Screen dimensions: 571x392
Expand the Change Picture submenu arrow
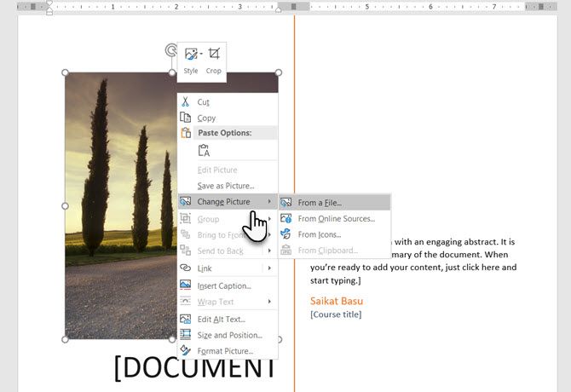[269, 201]
